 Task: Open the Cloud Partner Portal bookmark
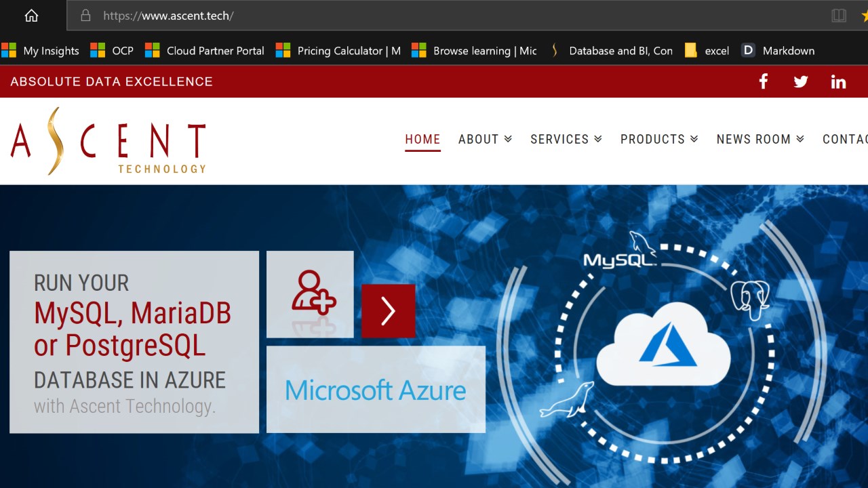tap(205, 50)
